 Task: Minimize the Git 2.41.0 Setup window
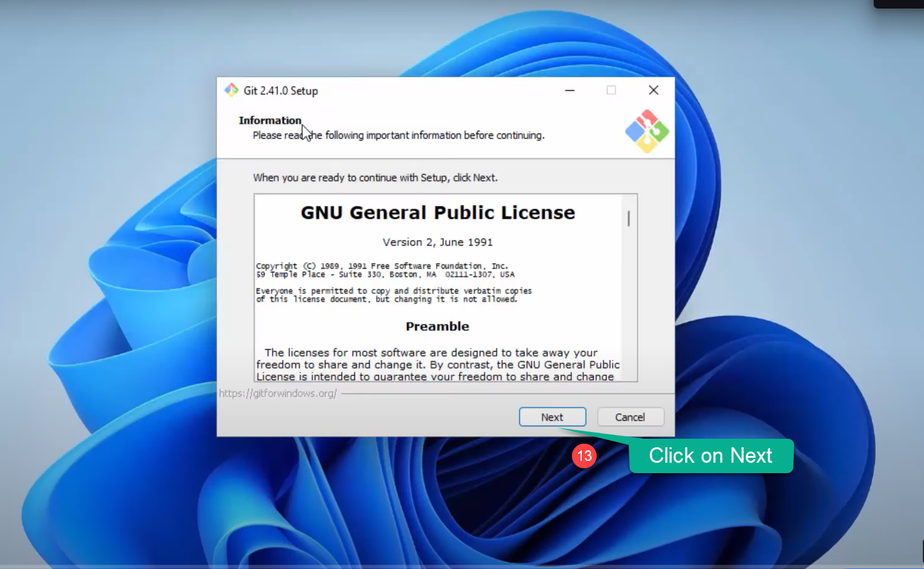(x=570, y=90)
